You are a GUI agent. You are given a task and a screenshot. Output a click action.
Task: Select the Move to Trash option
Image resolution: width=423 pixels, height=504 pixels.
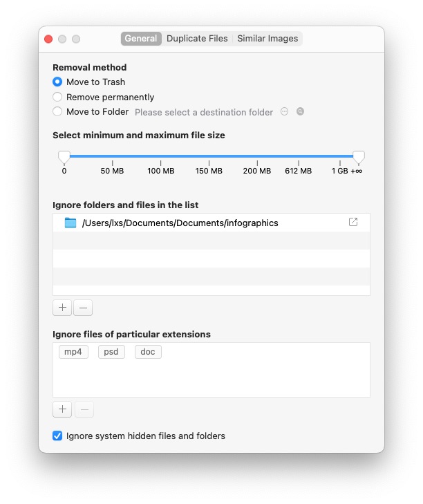click(58, 82)
